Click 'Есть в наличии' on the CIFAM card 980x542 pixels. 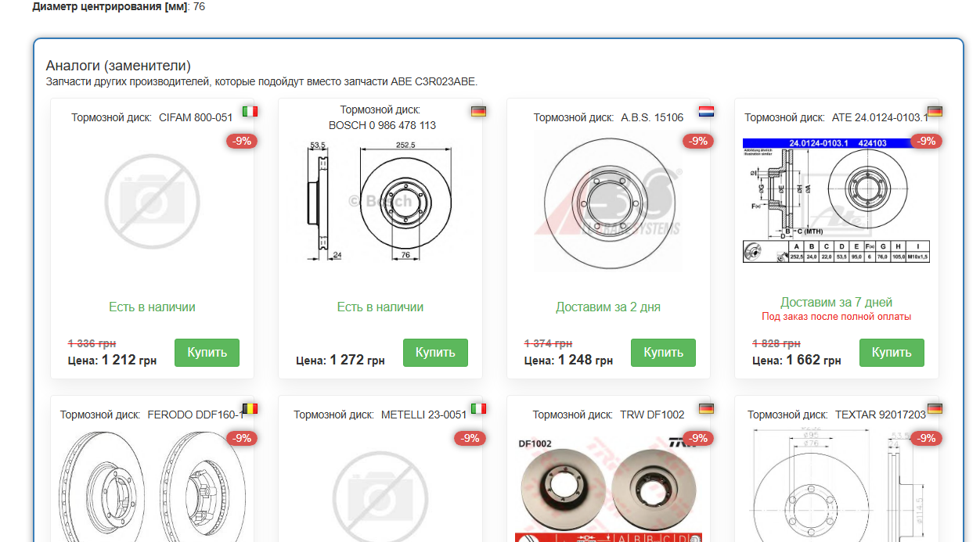[x=152, y=307]
